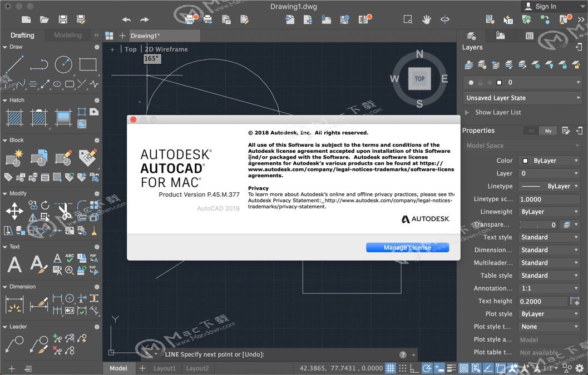
Task: Select the Gradient hatch tool
Action: 63,118
